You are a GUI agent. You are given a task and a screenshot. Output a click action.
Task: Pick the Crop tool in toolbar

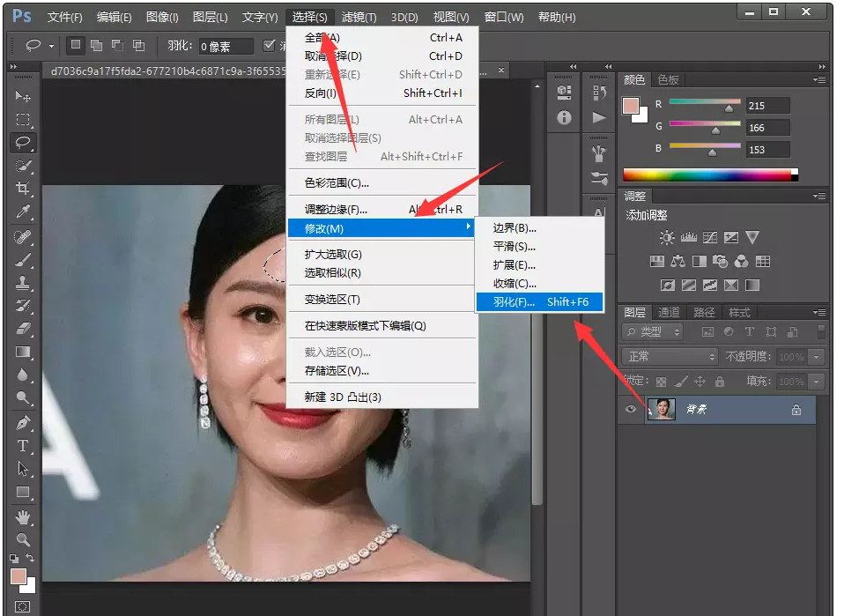tap(23, 189)
